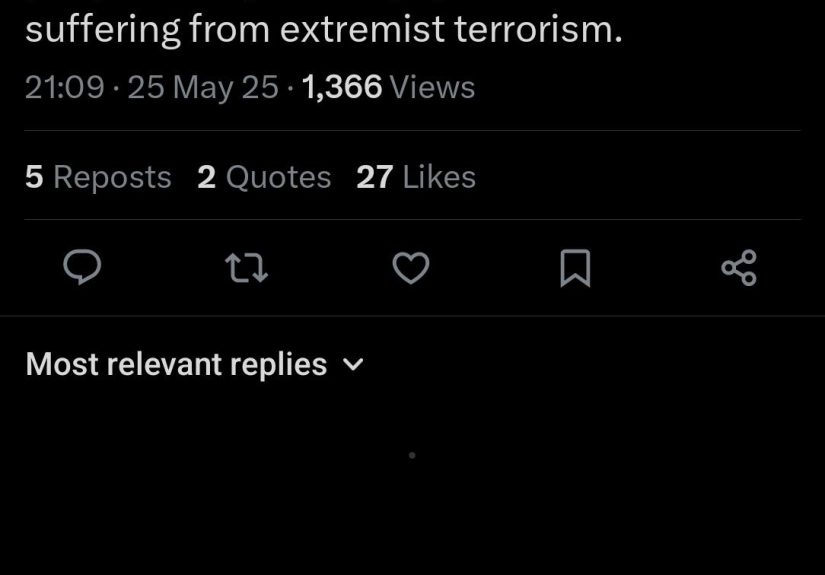This screenshot has height=575, width=825.
Task: Click the number 5 before Reposts
Action: pyautogui.click(x=34, y=177)
